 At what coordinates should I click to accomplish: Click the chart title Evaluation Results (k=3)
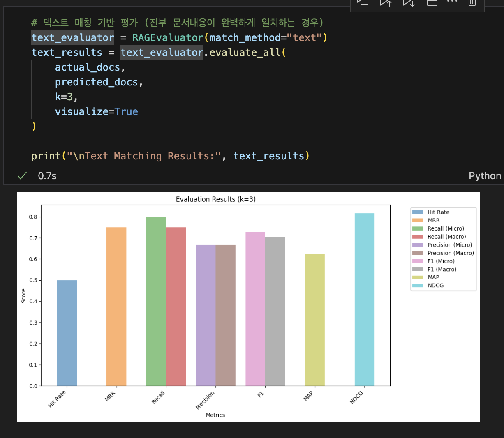click(216, 199)
